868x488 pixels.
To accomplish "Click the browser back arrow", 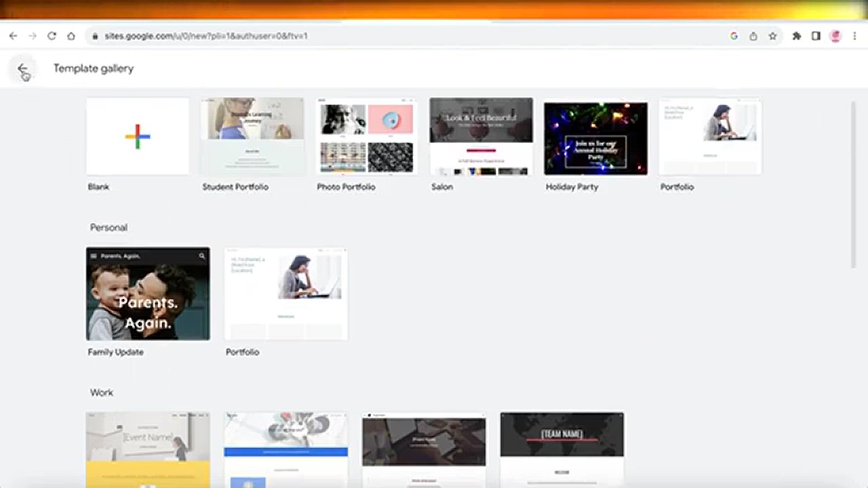I will click(x=13, y=36).
